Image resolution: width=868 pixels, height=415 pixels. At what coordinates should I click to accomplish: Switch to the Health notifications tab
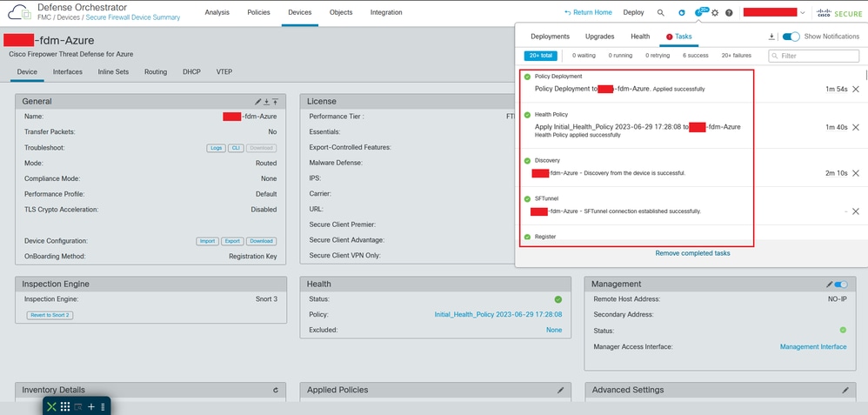640,37
